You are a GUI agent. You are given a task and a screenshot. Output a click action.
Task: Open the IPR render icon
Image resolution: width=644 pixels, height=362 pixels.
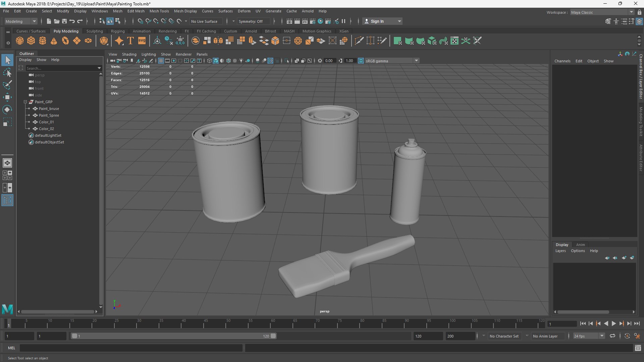(x=305, y=21)
